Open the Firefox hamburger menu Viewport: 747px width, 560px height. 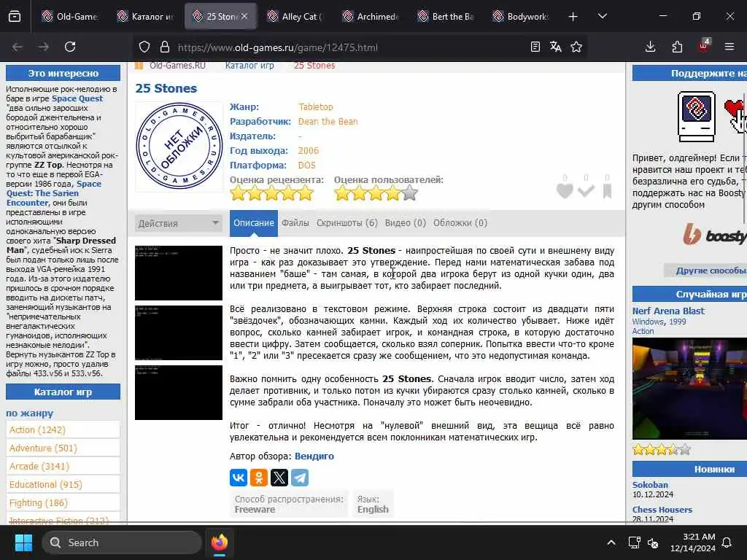coord(729,47)
